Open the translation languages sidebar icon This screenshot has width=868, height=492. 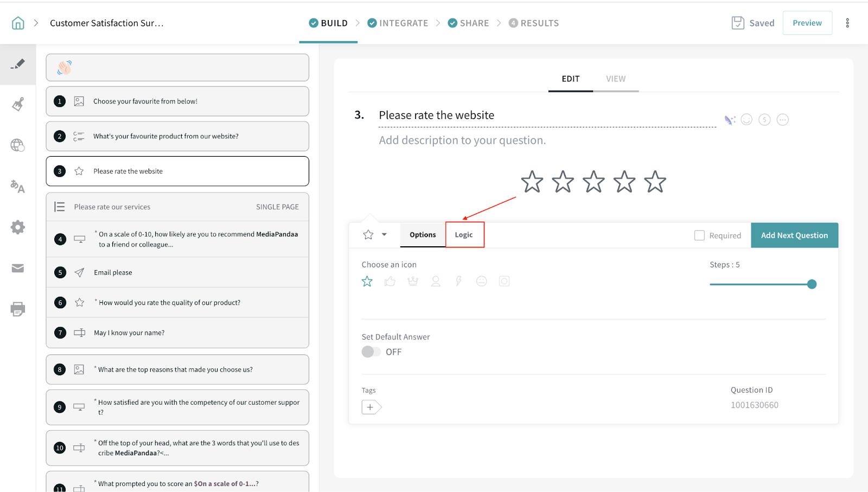click(x=18, y=186)
